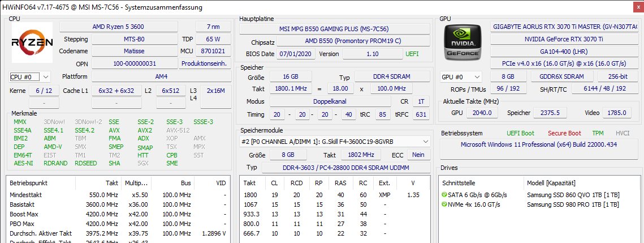The image size is (644, 243).
Task: Click the DDR4-3603 / PC4-28800 module type field
Action: [x=345, y=168]
